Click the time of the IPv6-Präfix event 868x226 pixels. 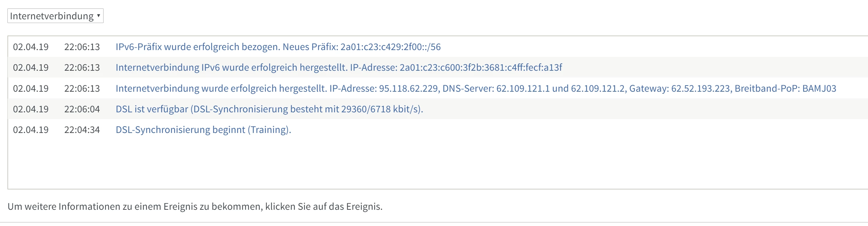coord(82,47)
